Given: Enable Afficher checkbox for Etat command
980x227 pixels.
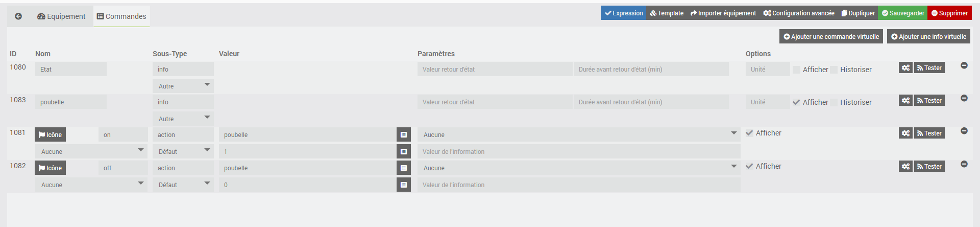Looking at the screenshot, I should click(x=797, y=70).
